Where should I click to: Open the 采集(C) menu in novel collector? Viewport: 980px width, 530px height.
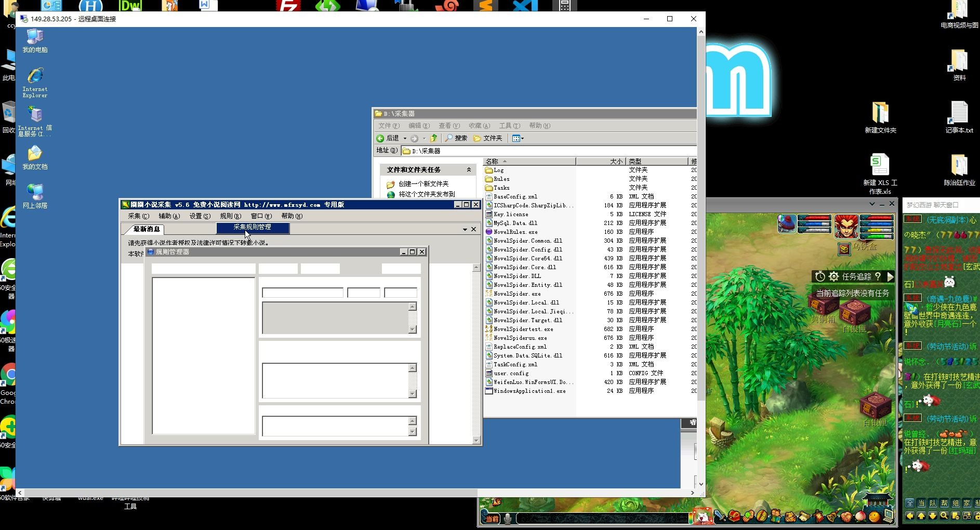[x=138, y=216]
